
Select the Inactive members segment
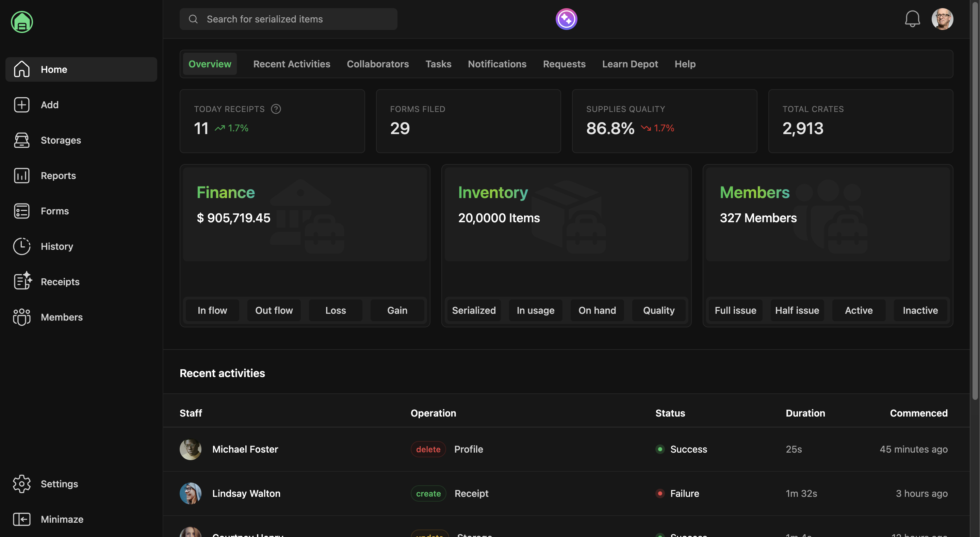tap(920, 310)
